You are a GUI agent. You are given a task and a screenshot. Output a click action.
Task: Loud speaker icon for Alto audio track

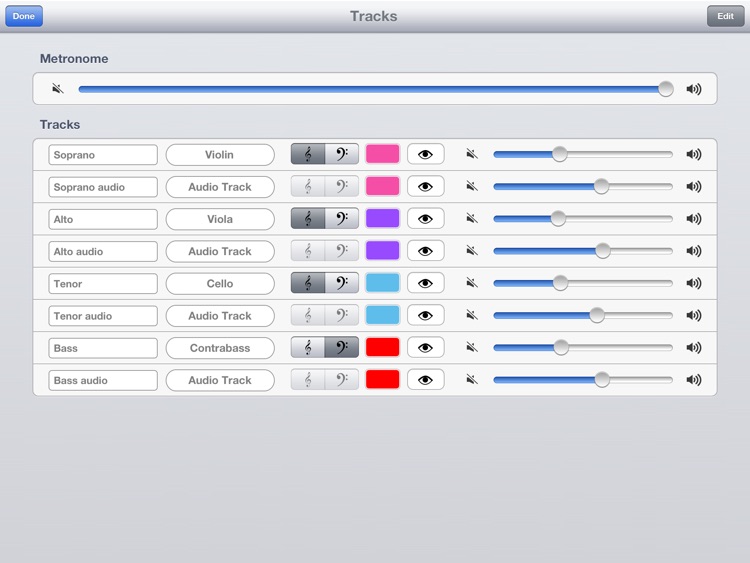(x=694, y=251)
